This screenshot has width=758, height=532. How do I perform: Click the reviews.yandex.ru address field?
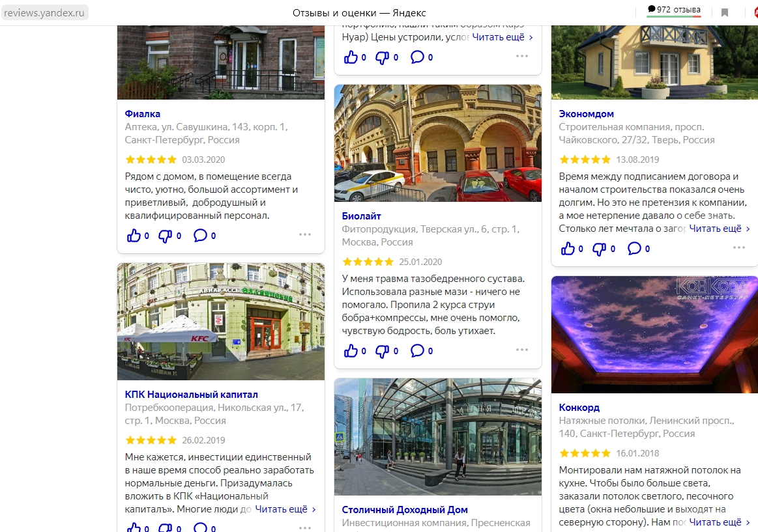44,12
